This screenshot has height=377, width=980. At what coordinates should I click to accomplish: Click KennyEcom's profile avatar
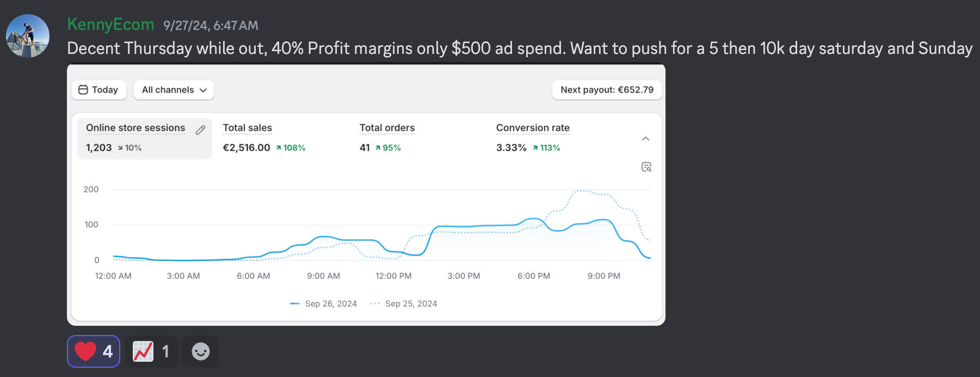click(x=28, y=36)
